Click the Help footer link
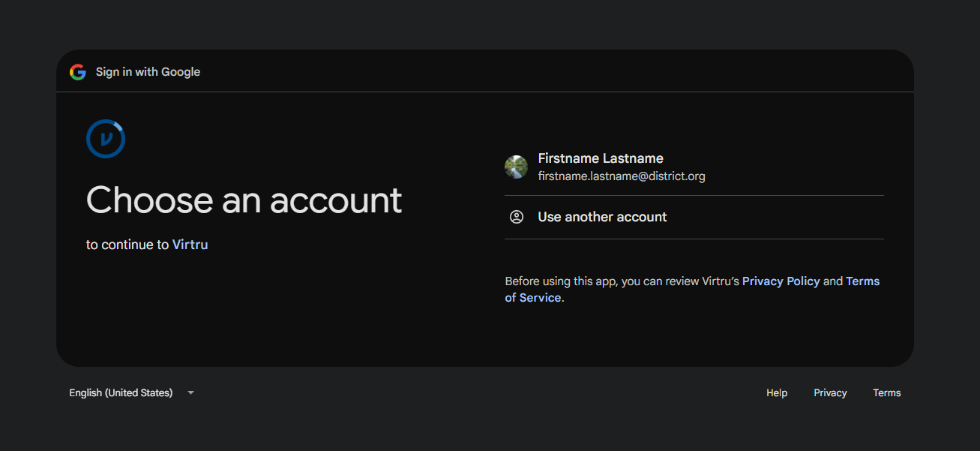This screenshot has width=980, height=451. [x=777, y=392]
